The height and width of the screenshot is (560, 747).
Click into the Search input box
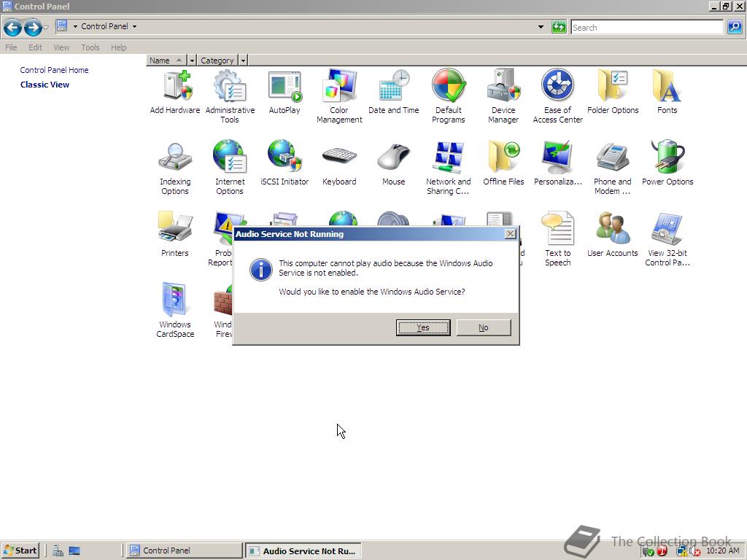pyautogui.click(x=647, y=28)
